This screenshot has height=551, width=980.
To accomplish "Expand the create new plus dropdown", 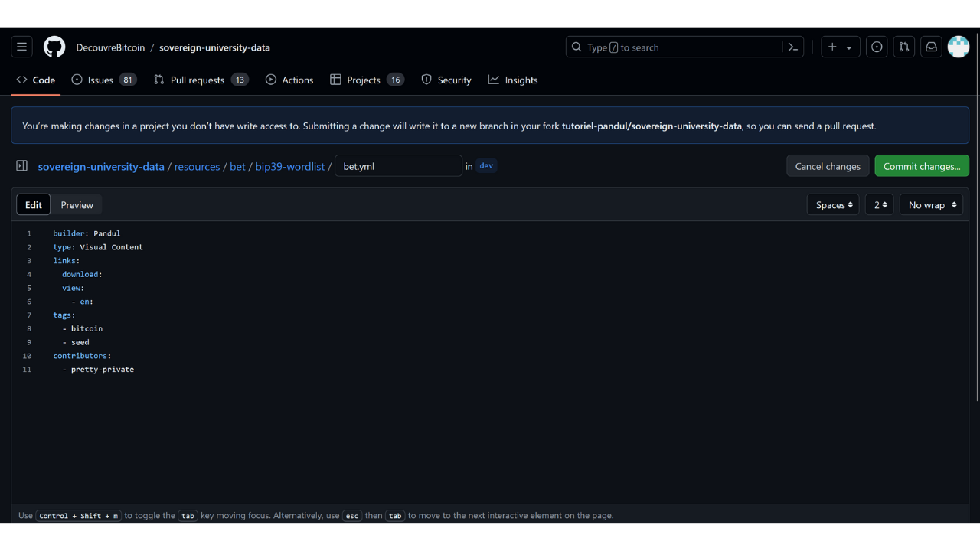I will (x=840, y=47).
